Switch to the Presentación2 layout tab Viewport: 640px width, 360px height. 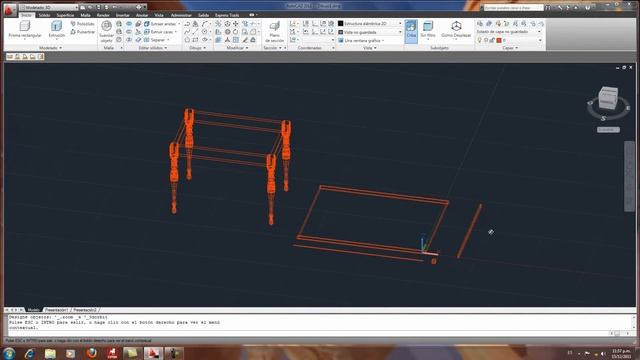point(85,310)
